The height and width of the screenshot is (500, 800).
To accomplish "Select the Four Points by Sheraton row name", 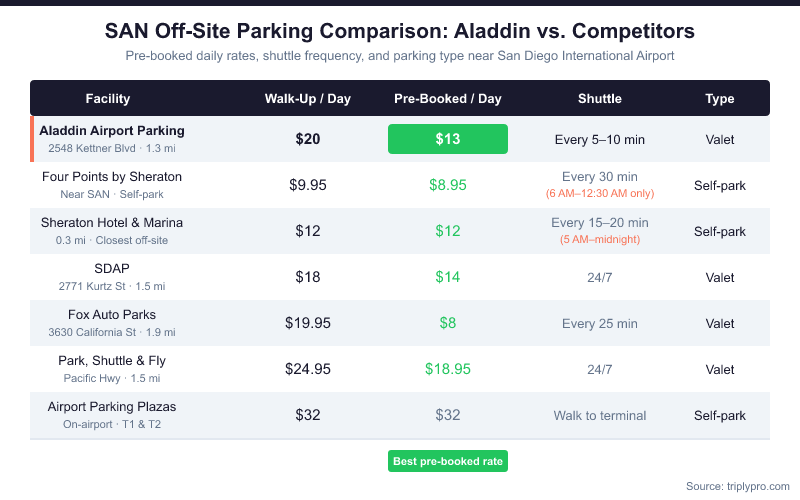I will pos(112,177).
